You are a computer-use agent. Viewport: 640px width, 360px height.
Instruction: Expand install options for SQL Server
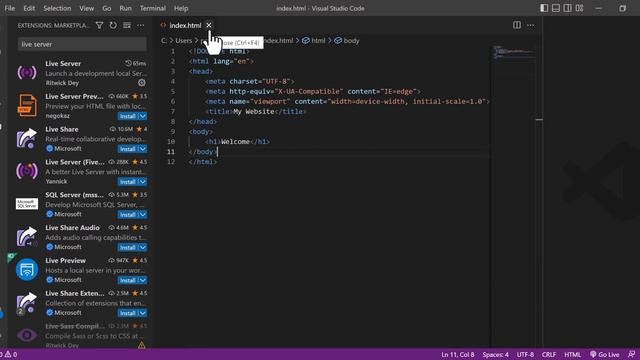143,215
